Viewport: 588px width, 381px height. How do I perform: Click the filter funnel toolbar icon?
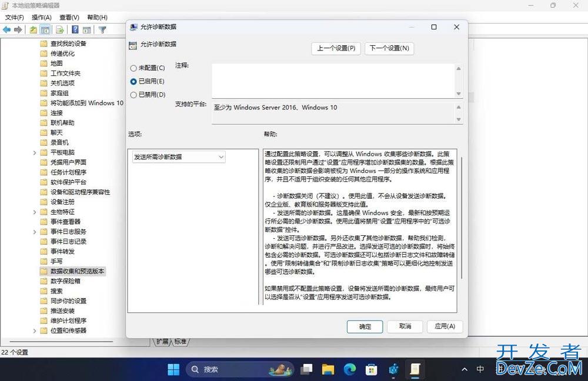[x=102, y=29]
